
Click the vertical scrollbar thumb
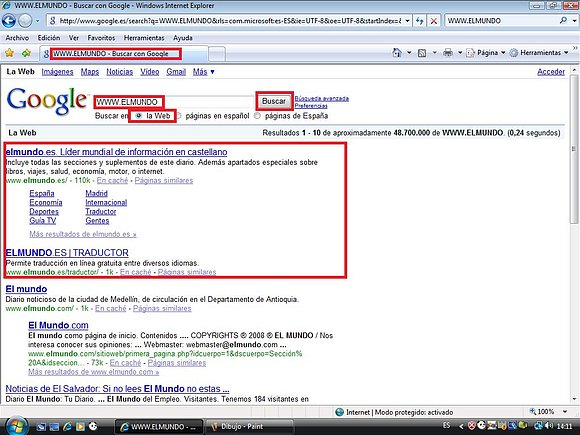pos(574,149)
